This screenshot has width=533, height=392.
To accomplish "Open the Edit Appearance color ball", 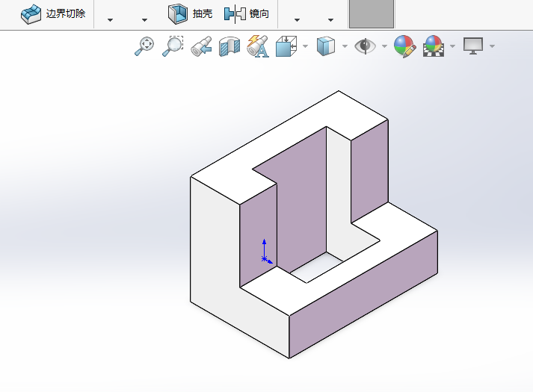I will click(x=404, y=46).
